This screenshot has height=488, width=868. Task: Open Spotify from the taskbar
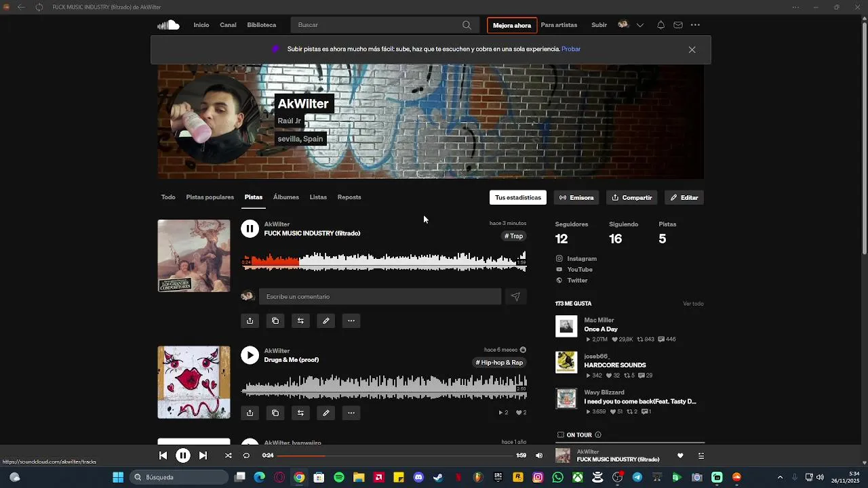coord(339,477)
